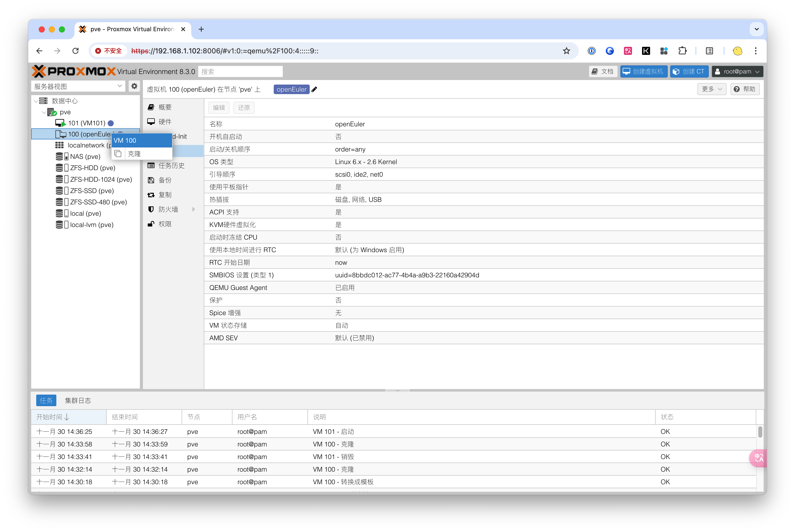Open the Hardware (硬件) menu item
The width and height of the screenshot is (795, 532).
pos(173,122)
